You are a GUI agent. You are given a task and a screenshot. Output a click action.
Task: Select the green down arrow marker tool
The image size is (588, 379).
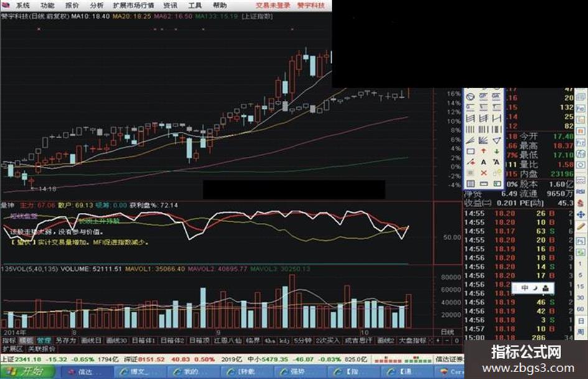click(497, 151)
